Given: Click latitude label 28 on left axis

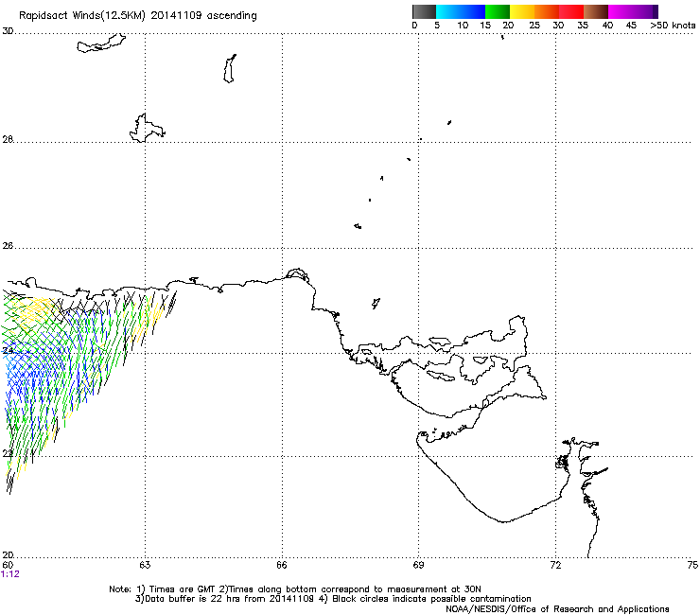Looking at the screenshot, I should click(x=8, y=140).
